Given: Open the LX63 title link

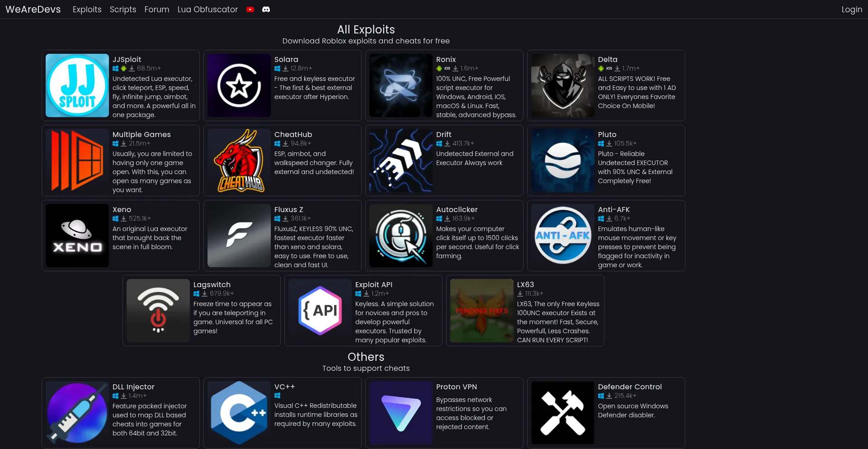Looking at the screenshot, I should tap(526, 284).
